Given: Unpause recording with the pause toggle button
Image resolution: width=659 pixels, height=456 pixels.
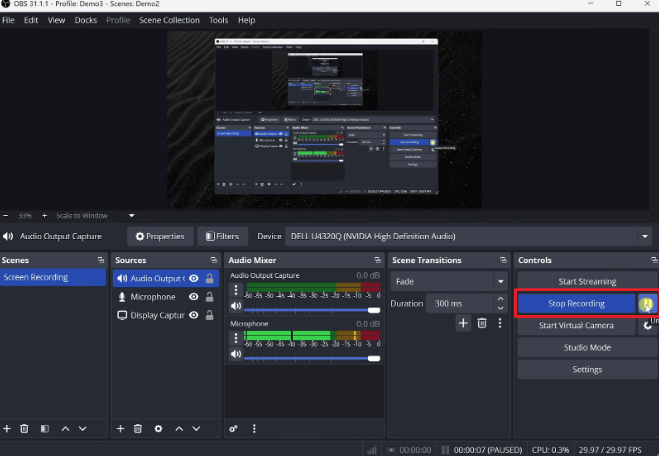Looking at the screenshot, I should tap(646, 303).
